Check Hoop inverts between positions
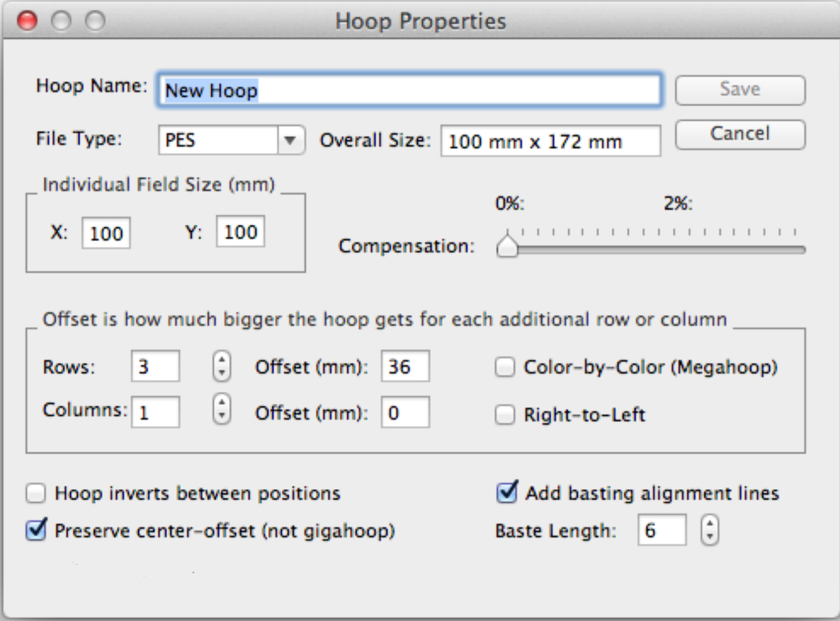The width and height of the screenshot is (840, 621). coord(36,493)
